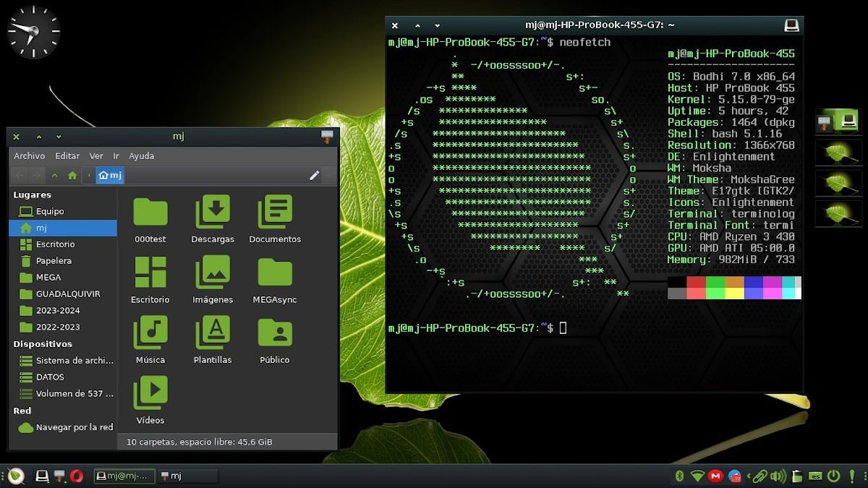868x488 pixels.
Task: Open the Música folder icon
Action: pyautogui.click(x=150, y=333)
